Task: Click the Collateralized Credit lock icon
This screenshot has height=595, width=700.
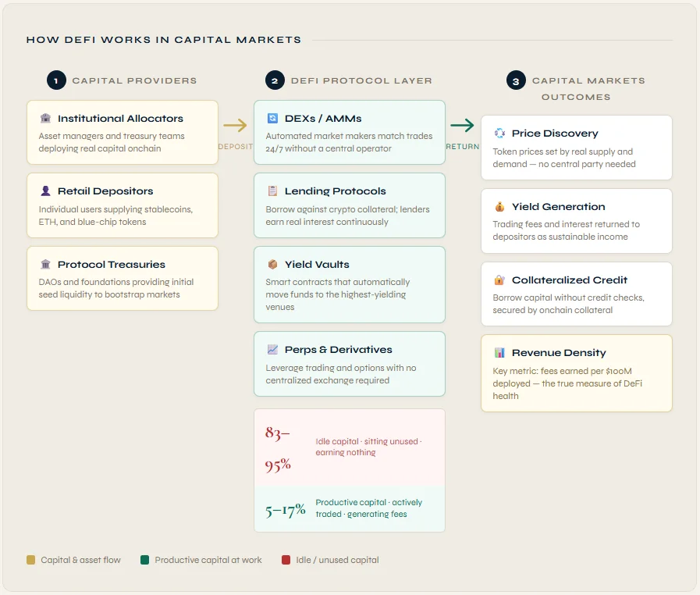Action: tap(499, 280)
